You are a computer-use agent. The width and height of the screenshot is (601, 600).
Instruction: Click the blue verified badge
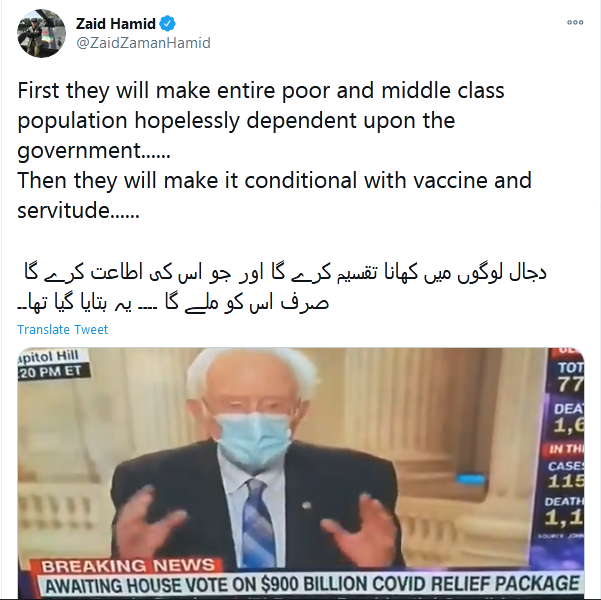[x=167, y=24]
